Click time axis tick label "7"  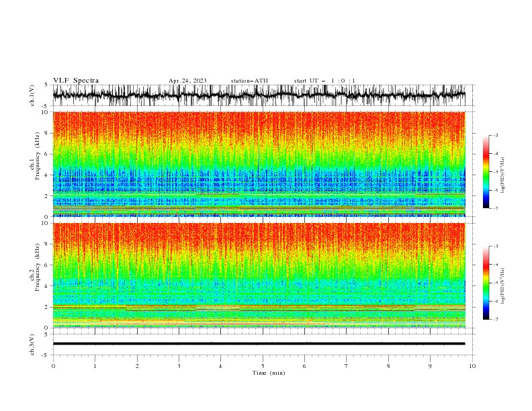coord(347,366)
